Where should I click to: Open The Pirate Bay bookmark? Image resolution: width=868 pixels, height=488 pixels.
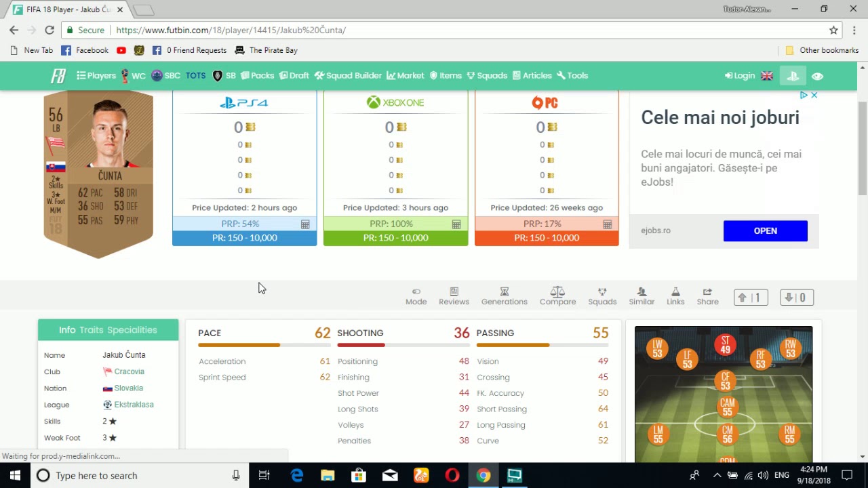point(266,50)
